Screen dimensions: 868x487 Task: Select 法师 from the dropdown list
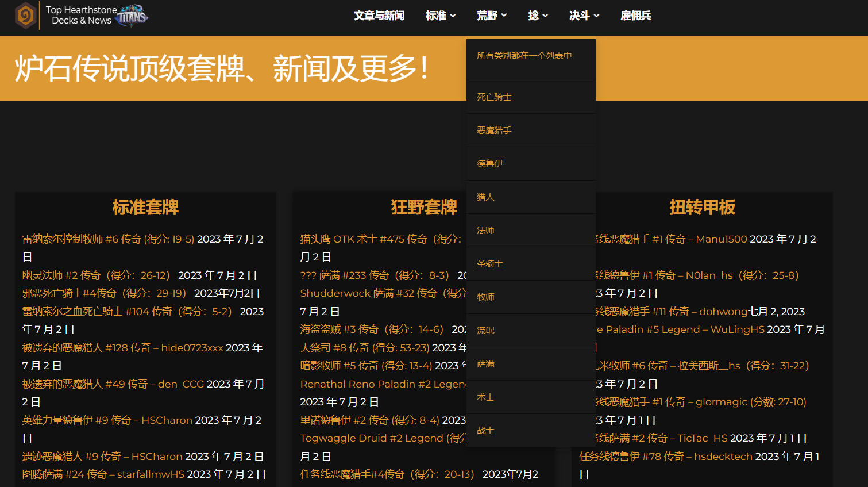[485, 231]
